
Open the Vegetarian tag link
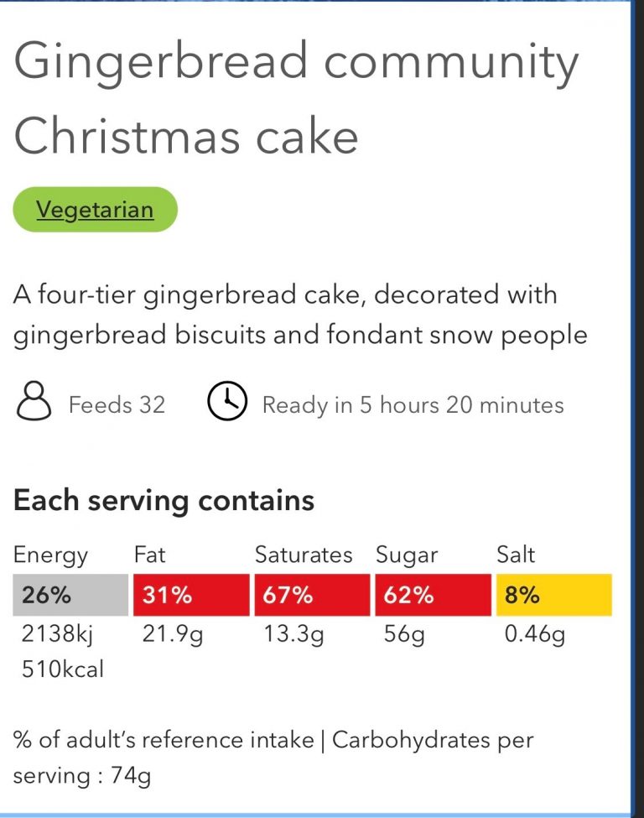point(95,210)
